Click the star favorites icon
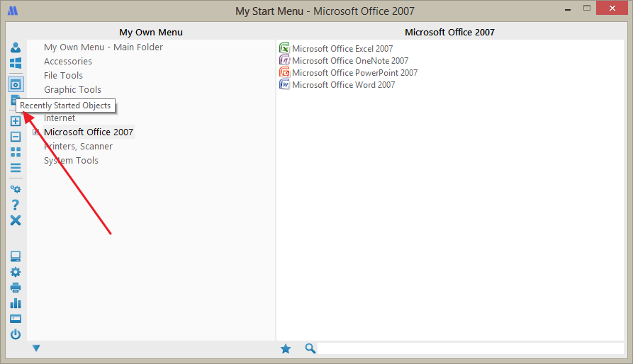This screenshot has width=633, height=364. coord(286,348)
